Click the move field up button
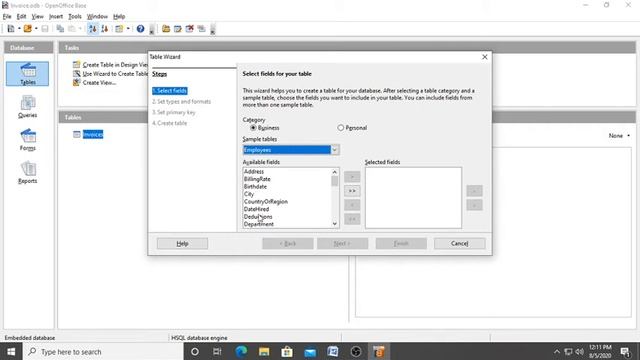640x360 pixels. point(474,191)
